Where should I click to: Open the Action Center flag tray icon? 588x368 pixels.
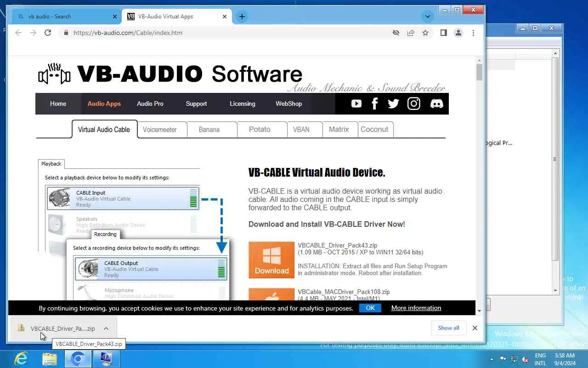tap(503, 359)
